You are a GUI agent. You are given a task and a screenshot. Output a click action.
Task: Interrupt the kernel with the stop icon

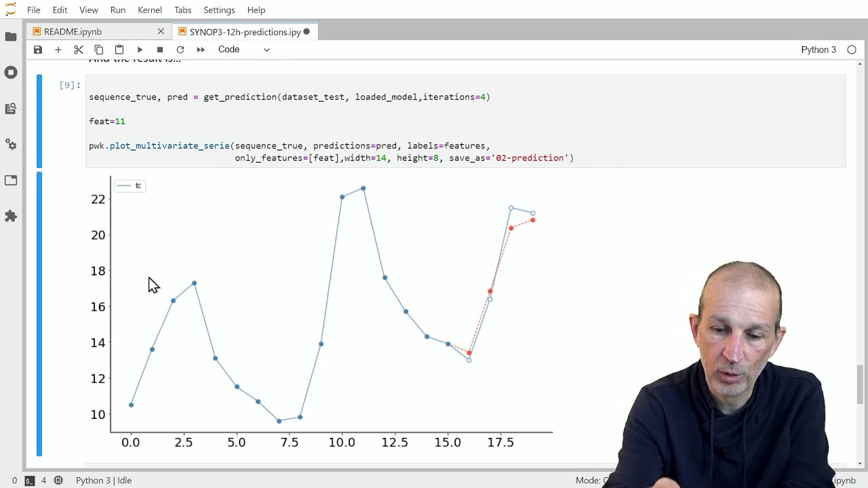[x=160, y=49]
